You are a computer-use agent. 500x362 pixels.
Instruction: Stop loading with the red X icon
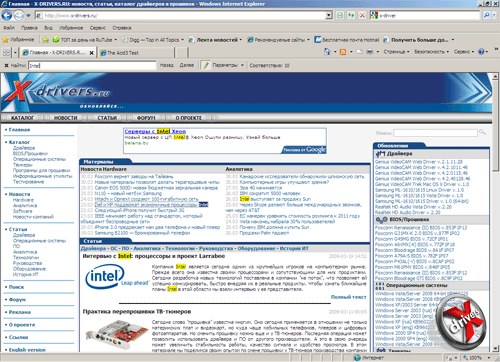pos(362,15)
